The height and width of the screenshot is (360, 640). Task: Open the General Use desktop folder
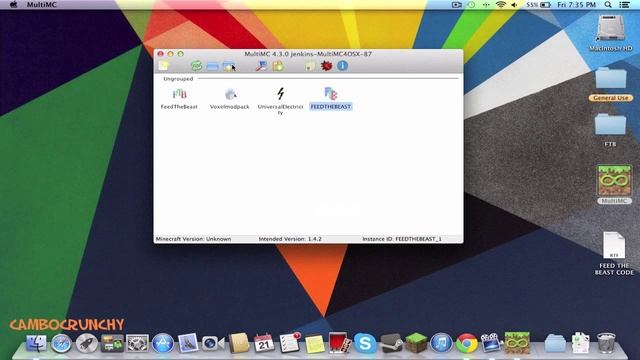[611, 84]
